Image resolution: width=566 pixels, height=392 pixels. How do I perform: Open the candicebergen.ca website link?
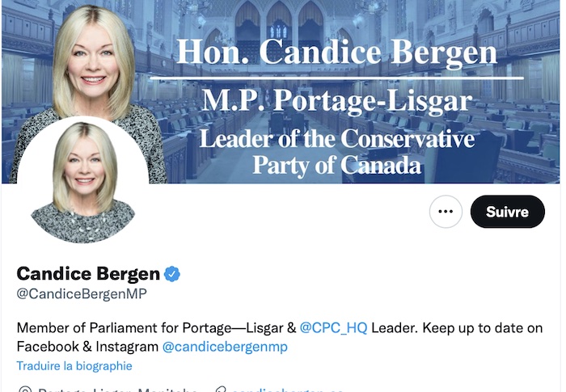tap(287, 390)
